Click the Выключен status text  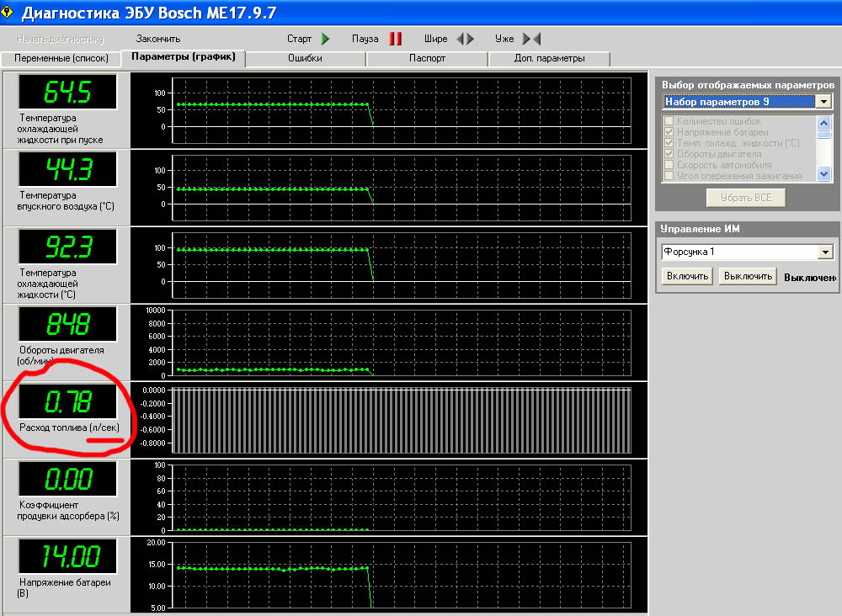[x=810, y=278]
